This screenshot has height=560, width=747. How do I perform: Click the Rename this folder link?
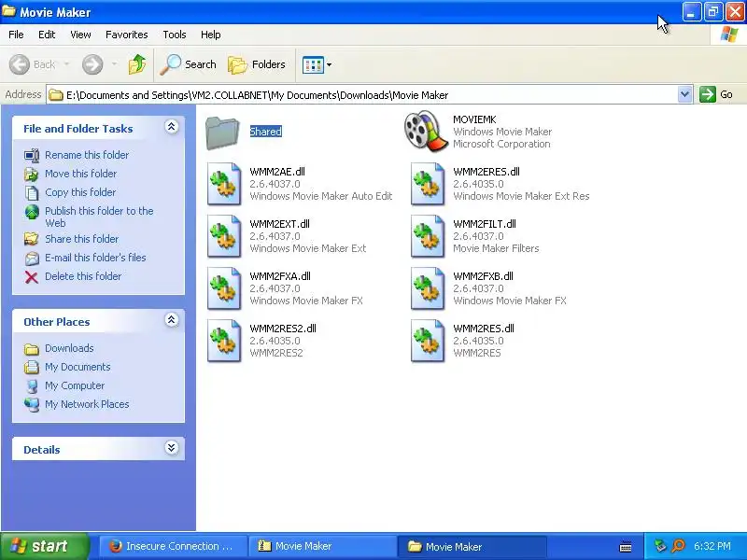tap(87, 155)
